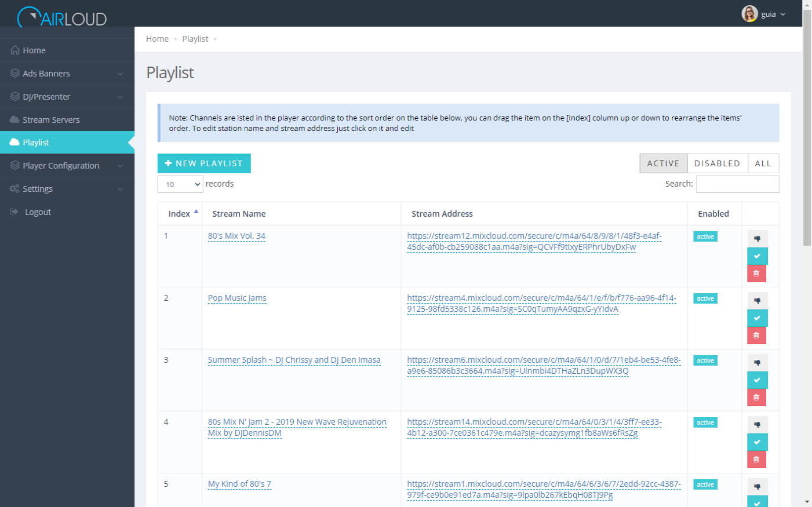Sort table by Index column
812x507 pixels.
pos(179,214)
